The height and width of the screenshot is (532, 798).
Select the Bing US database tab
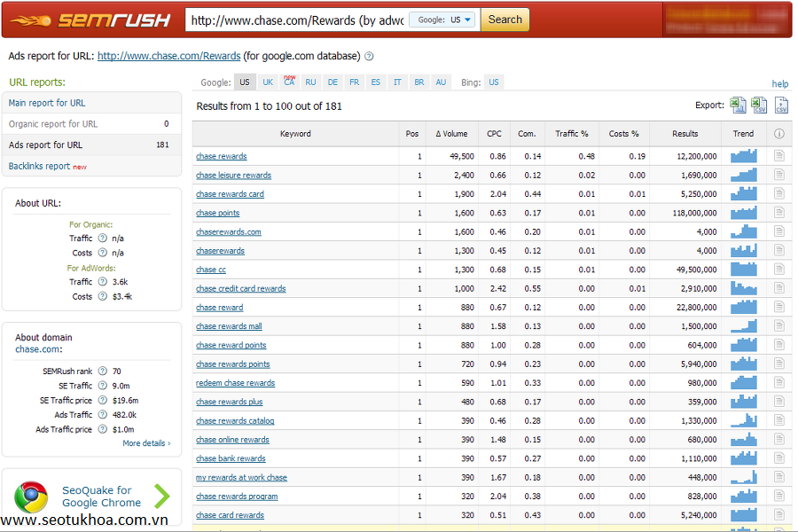pos(494,82)
